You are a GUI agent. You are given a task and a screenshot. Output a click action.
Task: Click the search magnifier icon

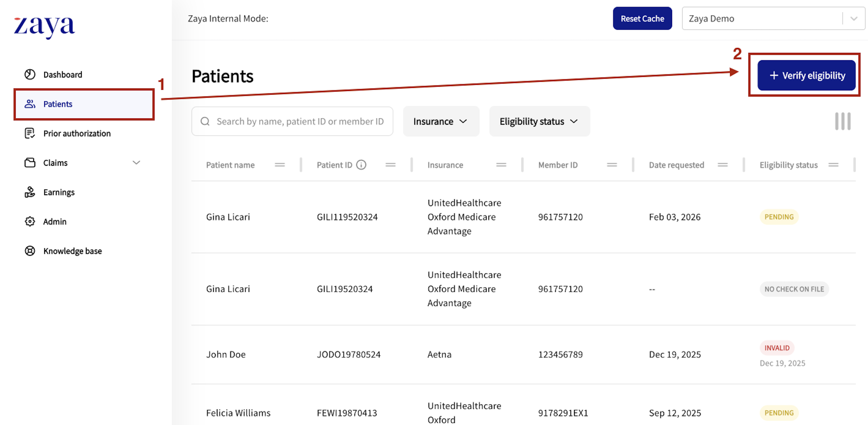coord(205,121)
